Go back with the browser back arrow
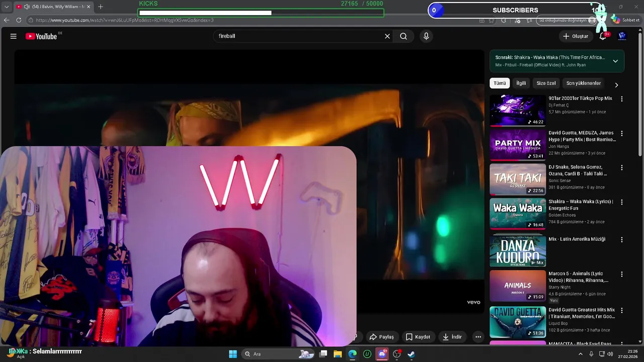 [x=7, y=20]
